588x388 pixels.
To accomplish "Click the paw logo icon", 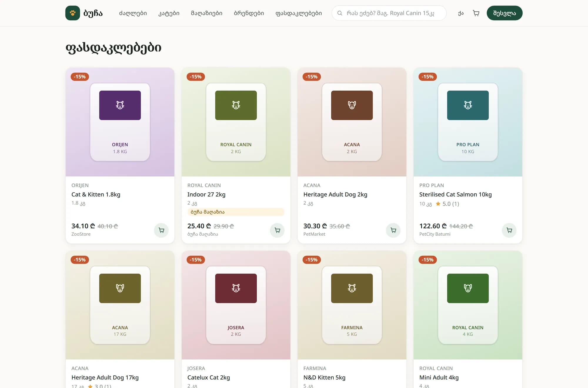I will point(73,13).
